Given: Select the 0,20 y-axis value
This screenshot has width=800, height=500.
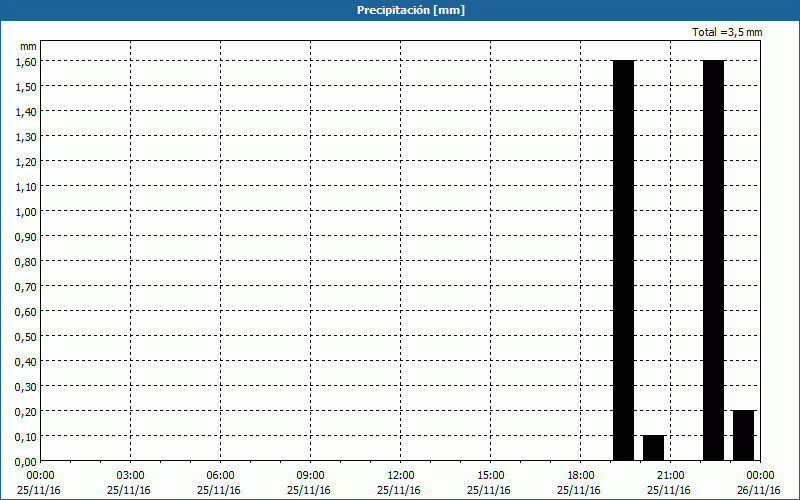Looking at the screenshot, I should coord(26,411).
